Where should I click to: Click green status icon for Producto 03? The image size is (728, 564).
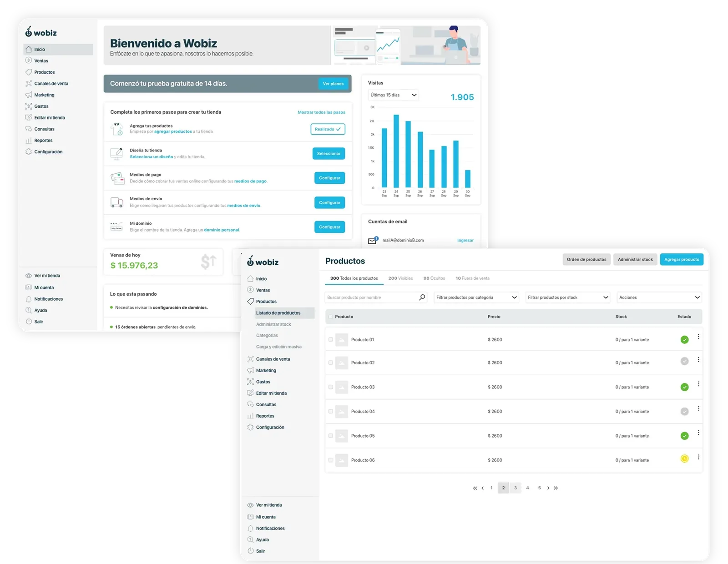coord(684,387)
